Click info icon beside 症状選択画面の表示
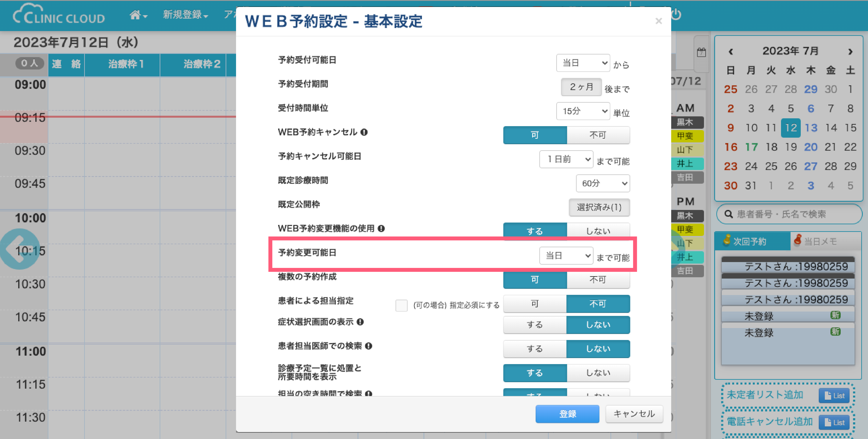Viewport: 868px width, 439px height. (360, 322)
